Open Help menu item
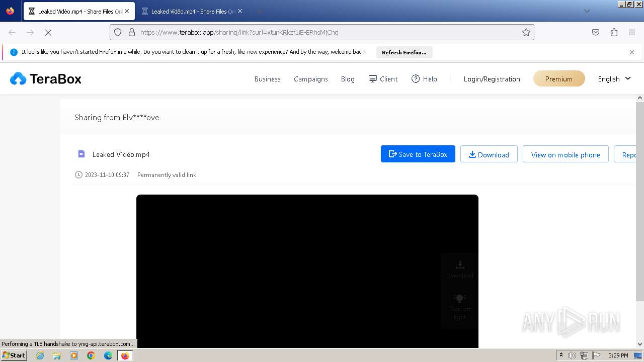The width and height of the screenshot is (644, 362). pos(424,79)
